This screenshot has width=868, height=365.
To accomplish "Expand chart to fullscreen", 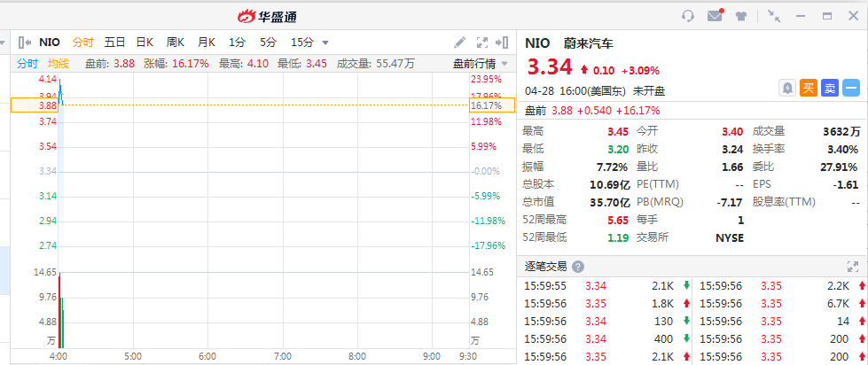I will [482, 43].
